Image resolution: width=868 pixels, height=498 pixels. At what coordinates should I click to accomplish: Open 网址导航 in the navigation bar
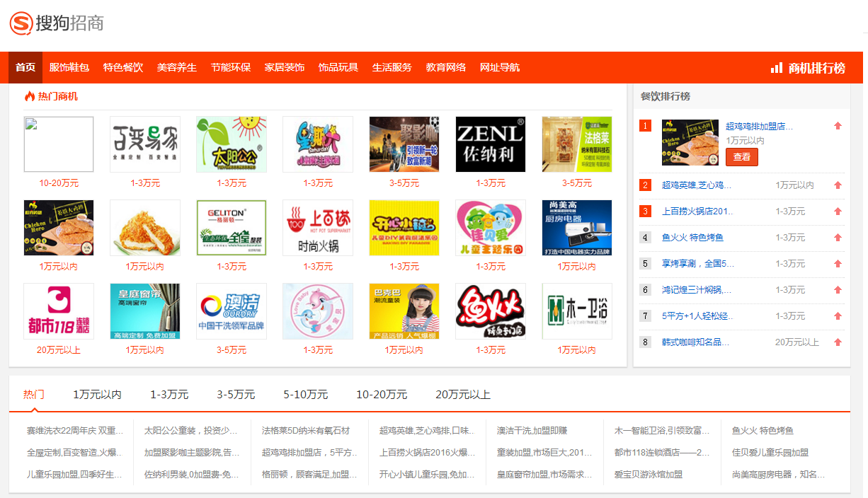(x=500, y=67)
